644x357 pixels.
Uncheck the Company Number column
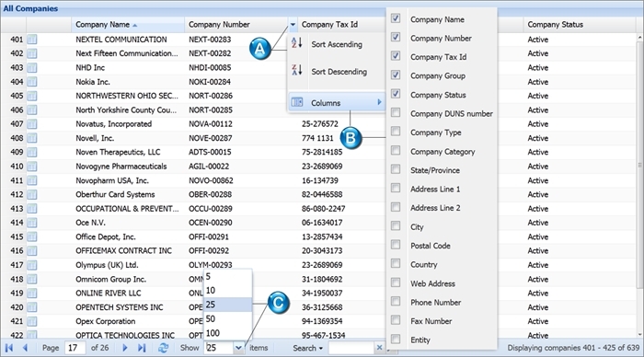point(396,37)
